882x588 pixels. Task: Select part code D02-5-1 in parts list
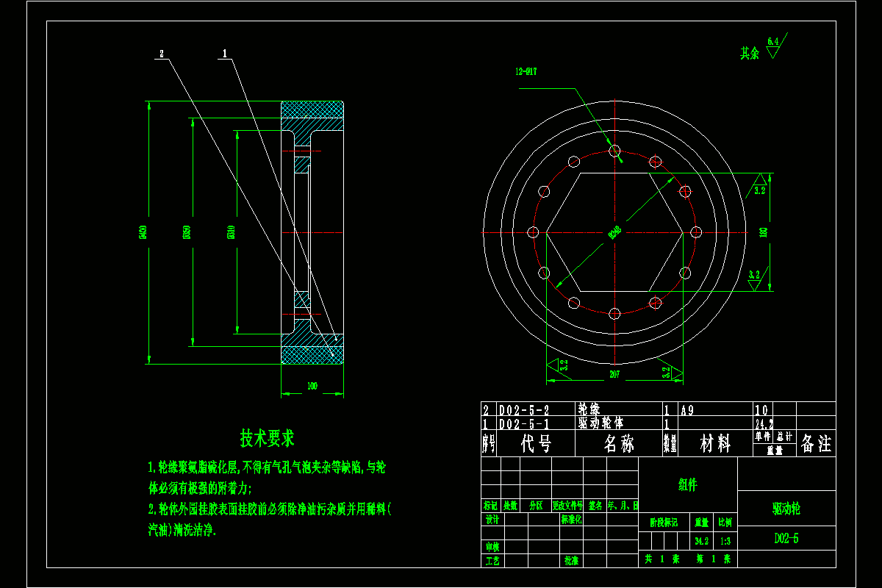coord(524,424)
